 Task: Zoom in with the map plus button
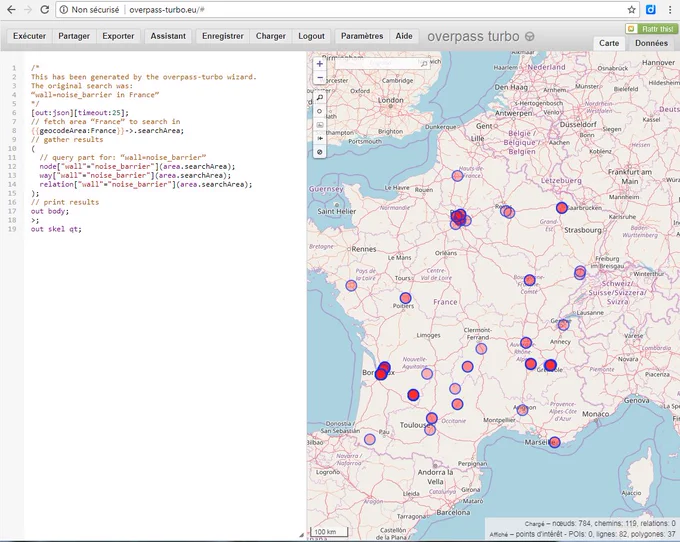pyautogui.click(x=320, y=64)
